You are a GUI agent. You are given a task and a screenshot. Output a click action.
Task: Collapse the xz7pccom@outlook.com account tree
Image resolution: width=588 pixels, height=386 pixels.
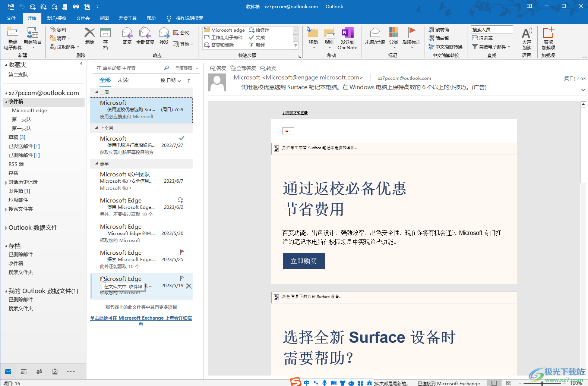point(6,93)
